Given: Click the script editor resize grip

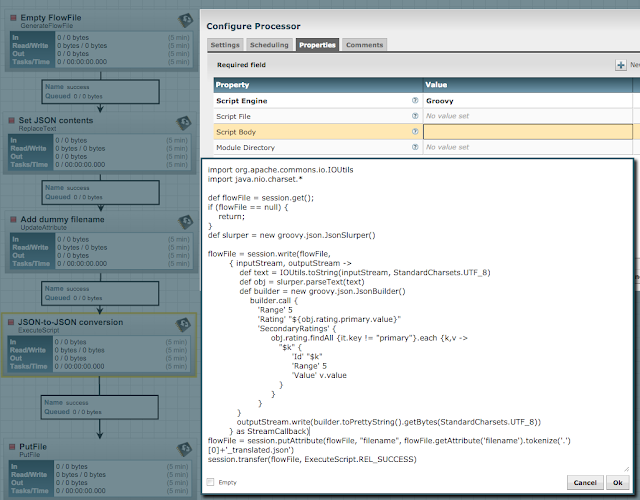Looking at the screenshot, I should pos(627,469).
